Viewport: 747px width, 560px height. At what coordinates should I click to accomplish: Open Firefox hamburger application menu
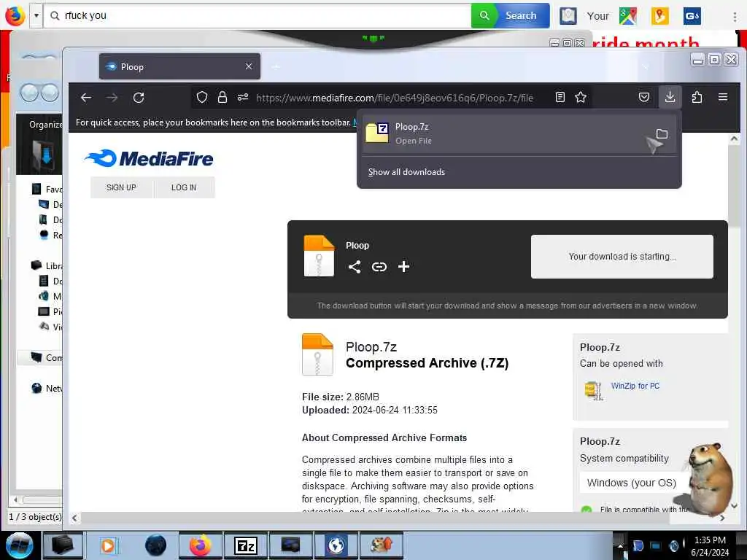(x=723, y=97)
